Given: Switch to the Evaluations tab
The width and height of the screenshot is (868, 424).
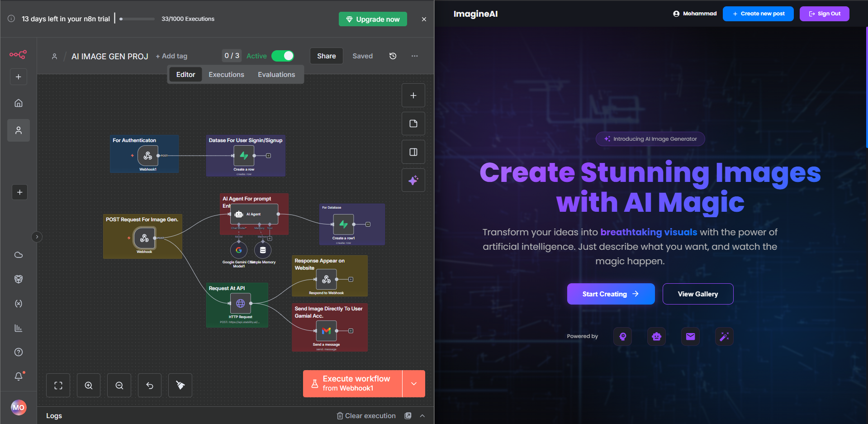Looking at the screenshot, I should coord(276,75).
